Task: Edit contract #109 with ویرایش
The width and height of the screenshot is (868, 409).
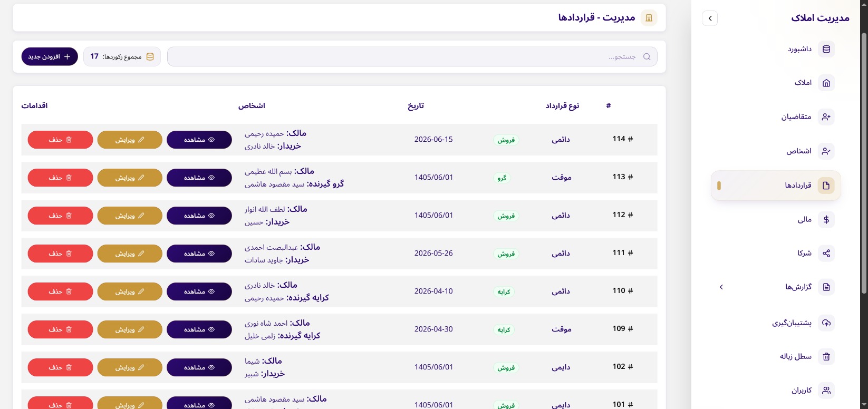Action: [130, 329]
